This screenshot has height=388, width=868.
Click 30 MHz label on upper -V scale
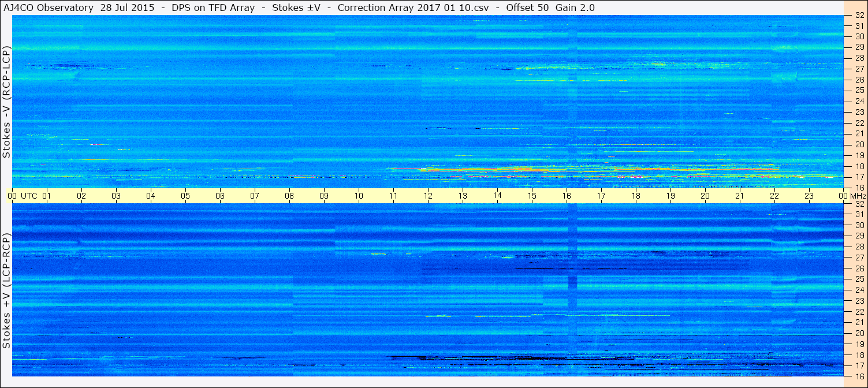[859, 36]
